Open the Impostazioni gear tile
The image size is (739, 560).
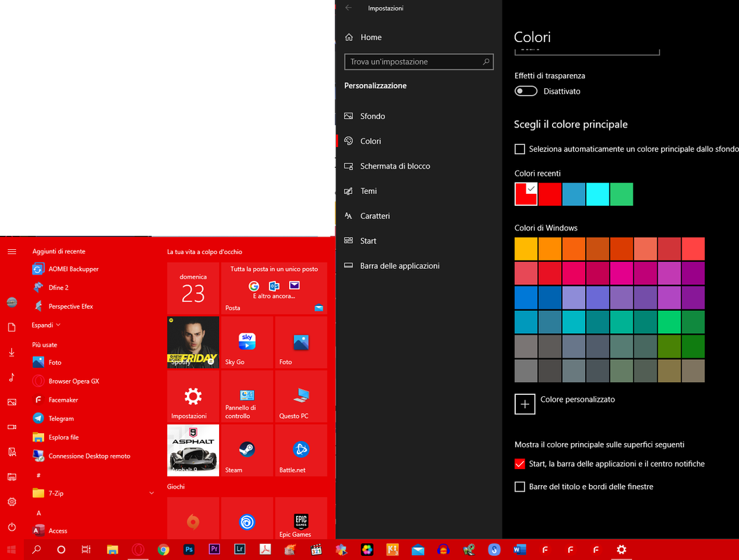click(193, 396)
